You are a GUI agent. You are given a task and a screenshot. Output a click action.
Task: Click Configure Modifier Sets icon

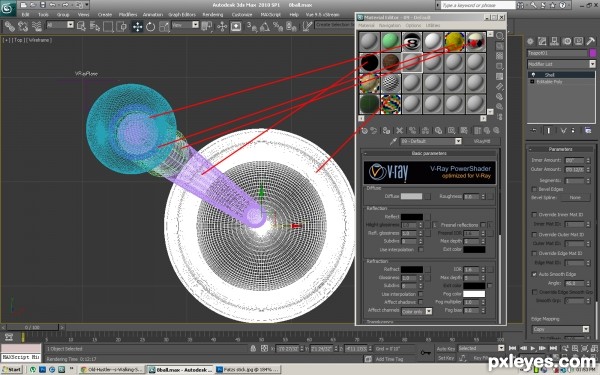pyautogui.click(x=588, y=130)
